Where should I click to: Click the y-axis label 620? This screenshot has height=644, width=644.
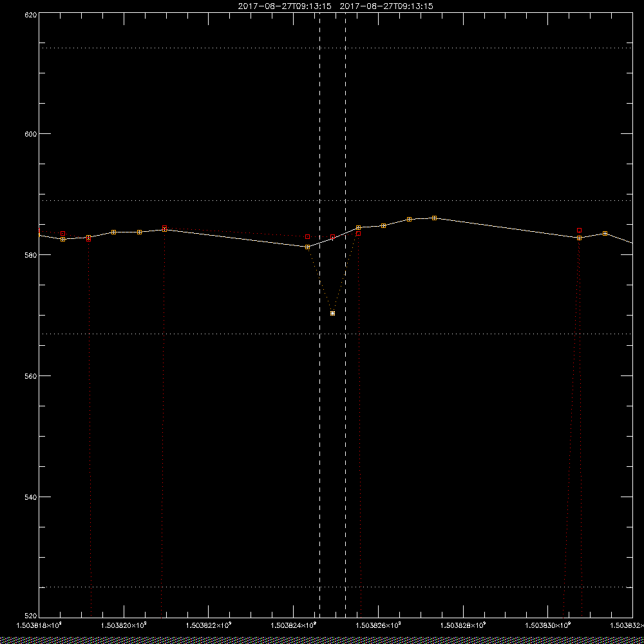(x=31, y=14)
